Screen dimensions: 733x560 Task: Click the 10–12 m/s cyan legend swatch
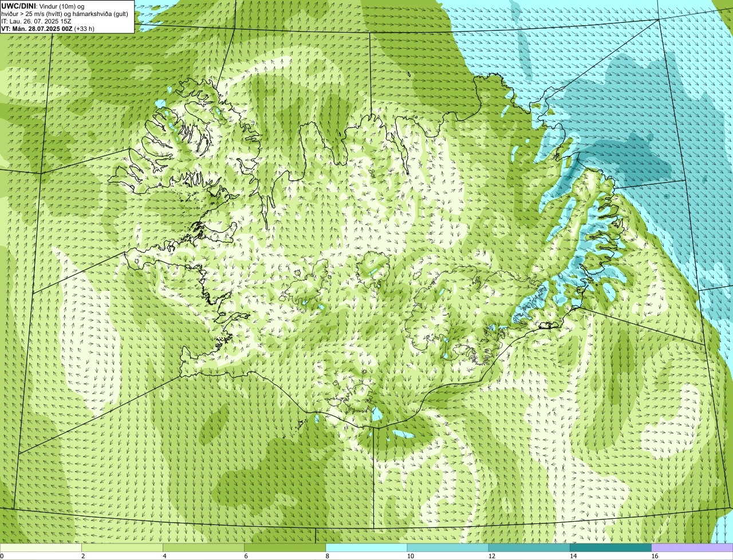tap(448, 548)
